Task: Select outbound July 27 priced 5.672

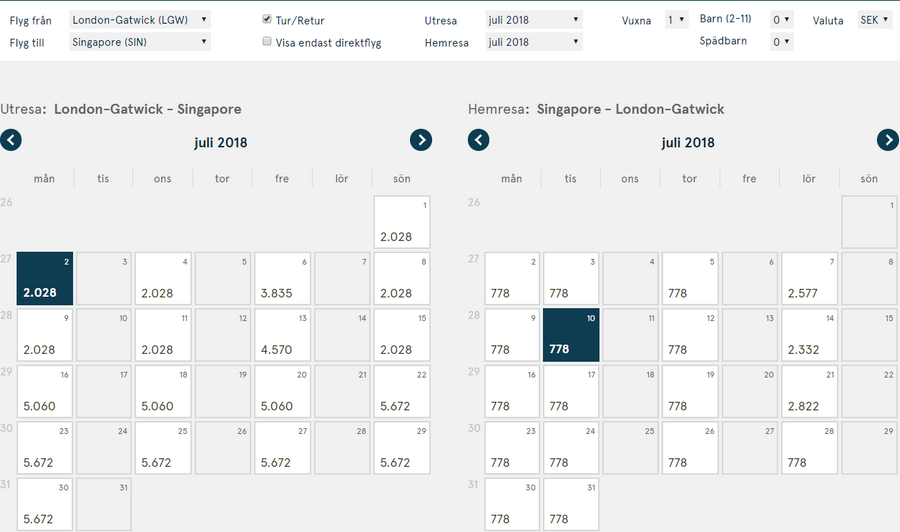Action: click(282, 448)
